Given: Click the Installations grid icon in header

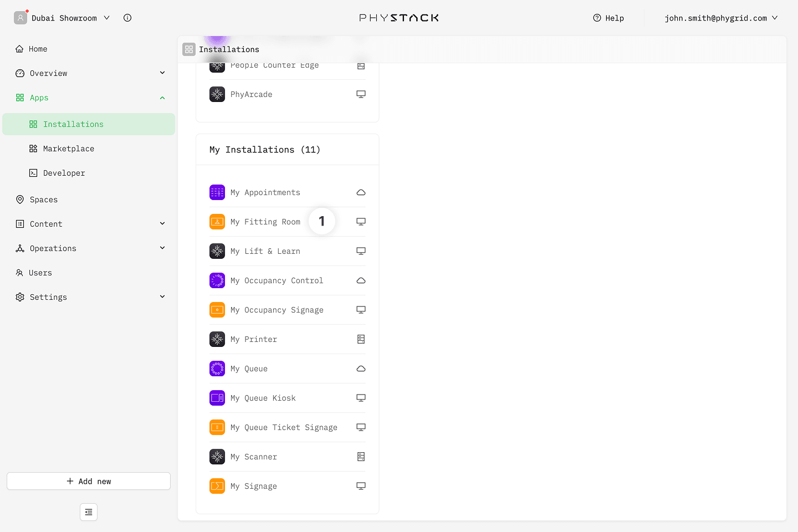Looking at the screenshot, I should point(189,49).
